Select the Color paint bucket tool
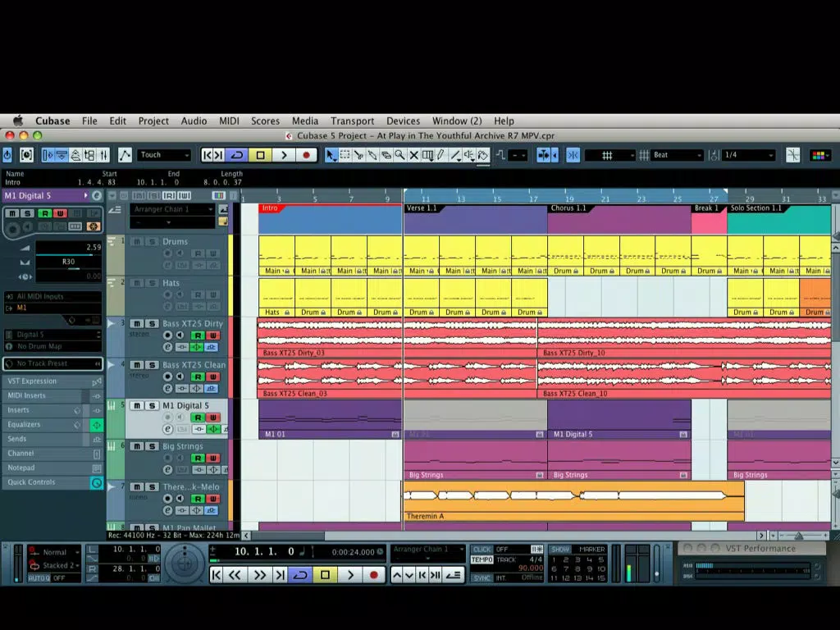The image size is (840, 630). tap(482, 155)
